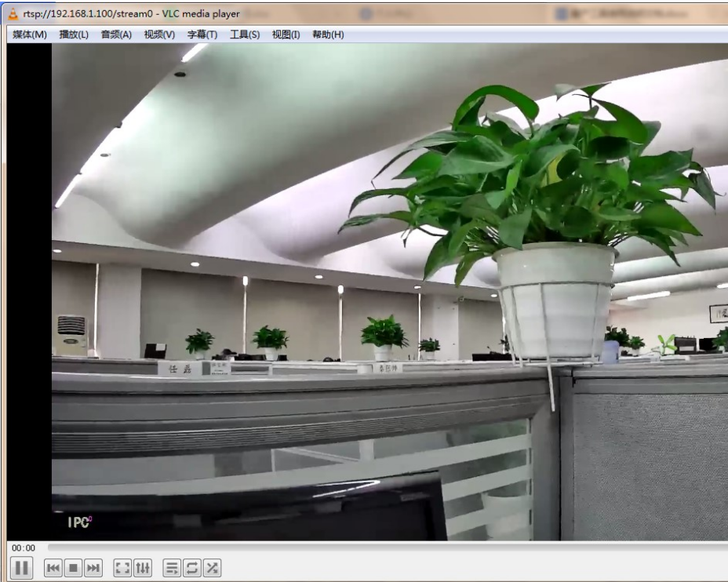Open the 工具(S) tools menu

(x=245, y=35)
